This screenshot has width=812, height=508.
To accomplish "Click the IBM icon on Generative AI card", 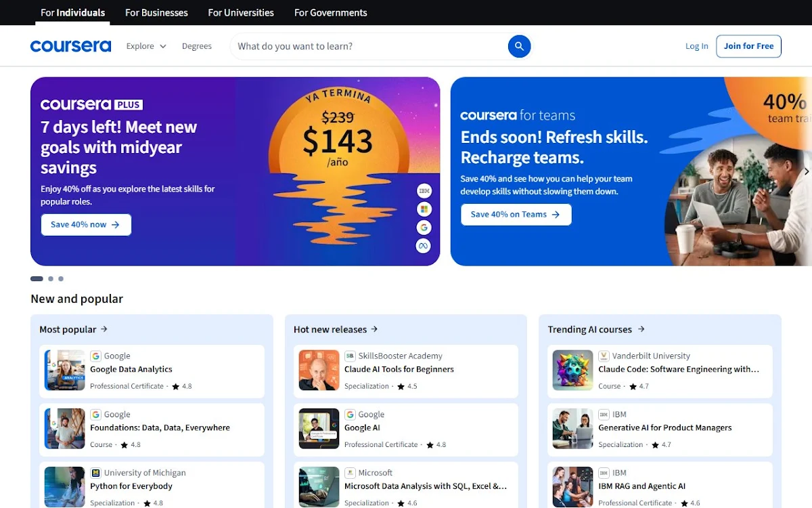I will click(604, 414).
